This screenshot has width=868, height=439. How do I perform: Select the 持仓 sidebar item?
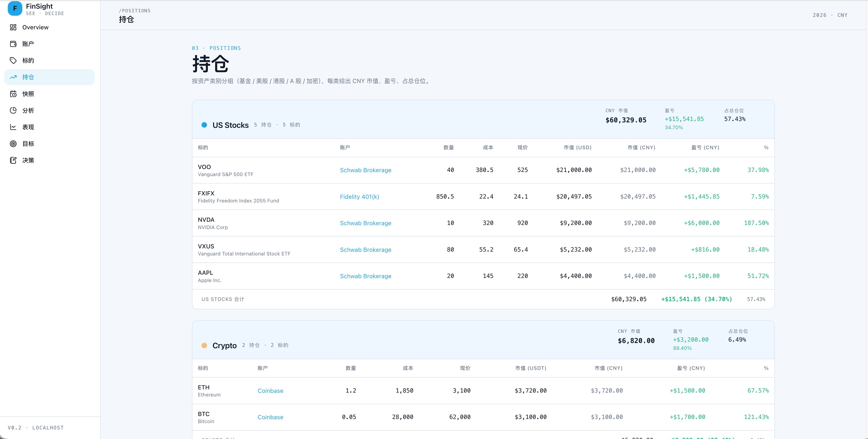(50, 77)
